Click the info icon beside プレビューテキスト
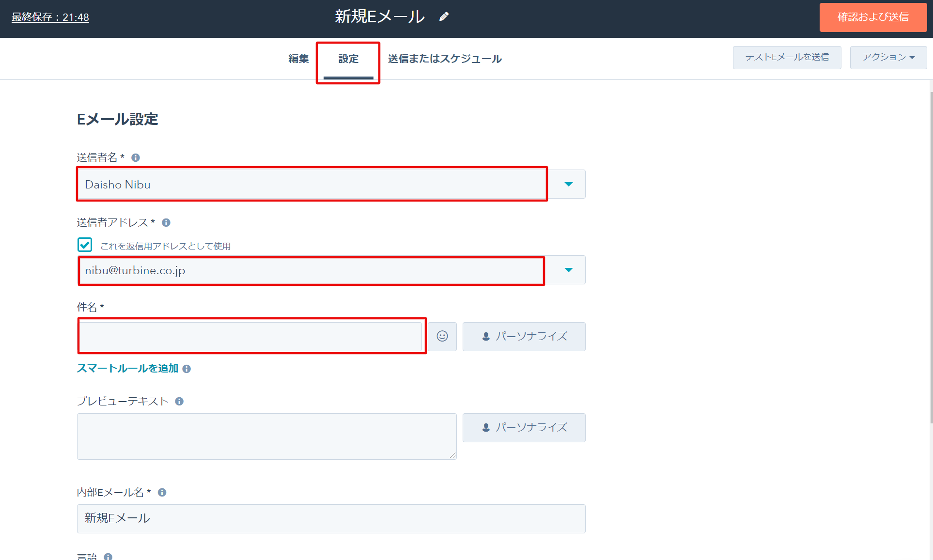This screenshot has height=560, width=933. (x=179, y=401)
